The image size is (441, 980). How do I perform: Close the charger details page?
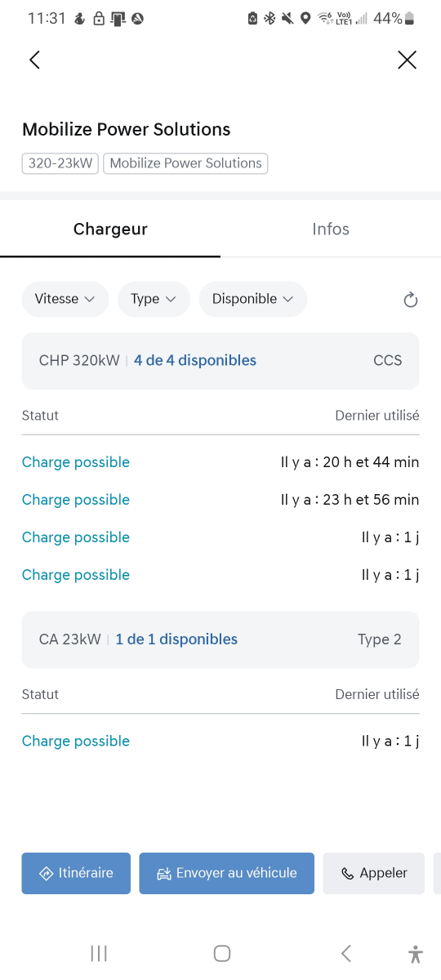tap(407, 60)
